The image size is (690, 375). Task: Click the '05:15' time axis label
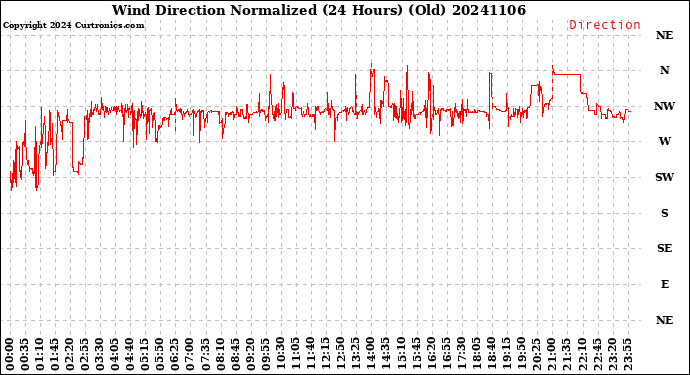pos(145,354)
